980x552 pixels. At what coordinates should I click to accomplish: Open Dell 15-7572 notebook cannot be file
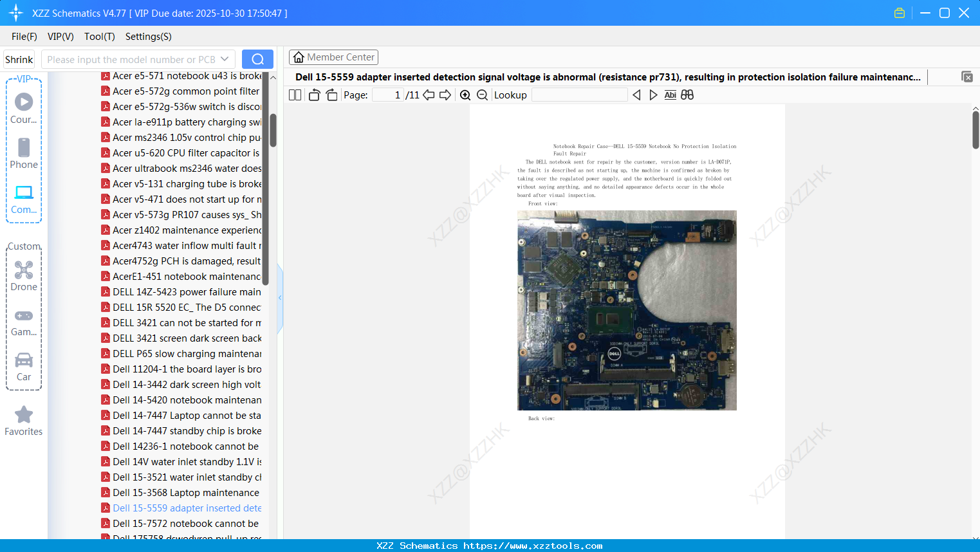(181, 524)
